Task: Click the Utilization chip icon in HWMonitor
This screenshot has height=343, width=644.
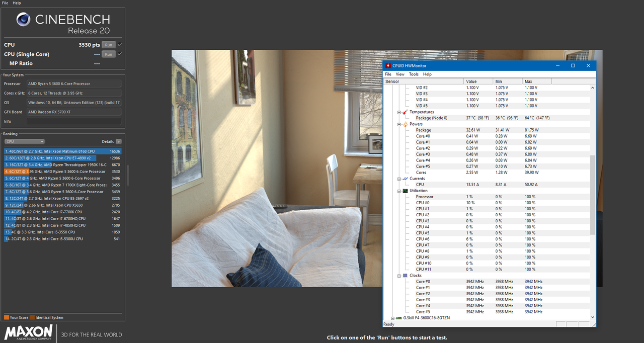Action: click(x=405, y=191)
